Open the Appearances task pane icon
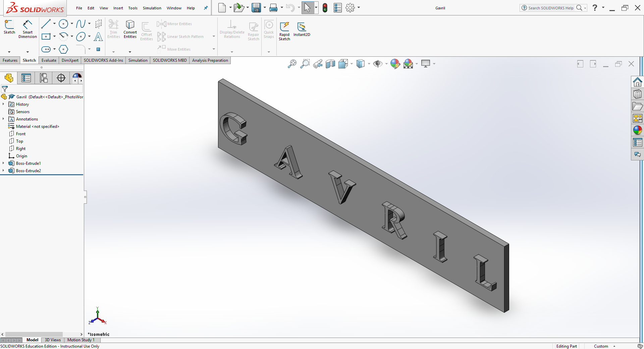This screenshot has width=644, height=349. point(637,130)
